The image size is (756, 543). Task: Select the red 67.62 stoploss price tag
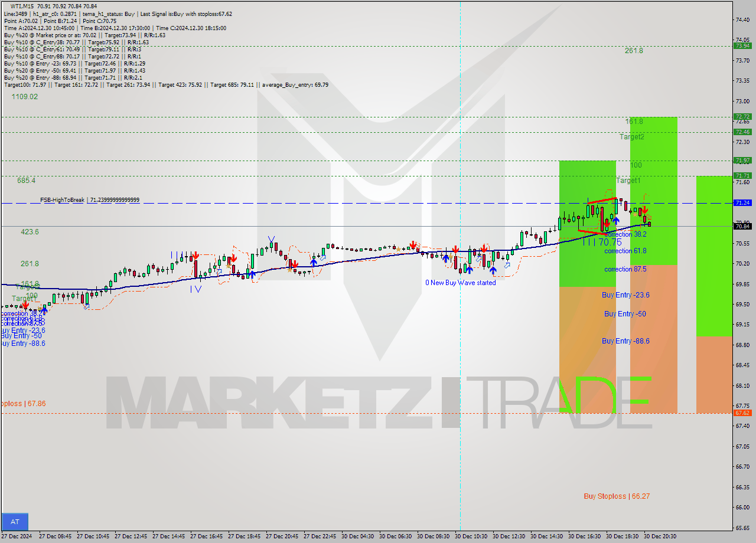(x=742, y=413)
